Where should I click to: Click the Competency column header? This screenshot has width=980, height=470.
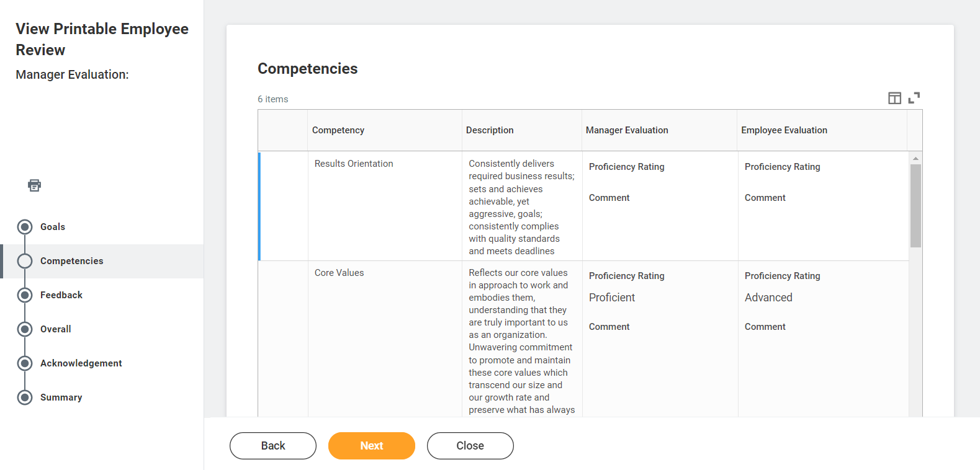(x=338, y=130)
